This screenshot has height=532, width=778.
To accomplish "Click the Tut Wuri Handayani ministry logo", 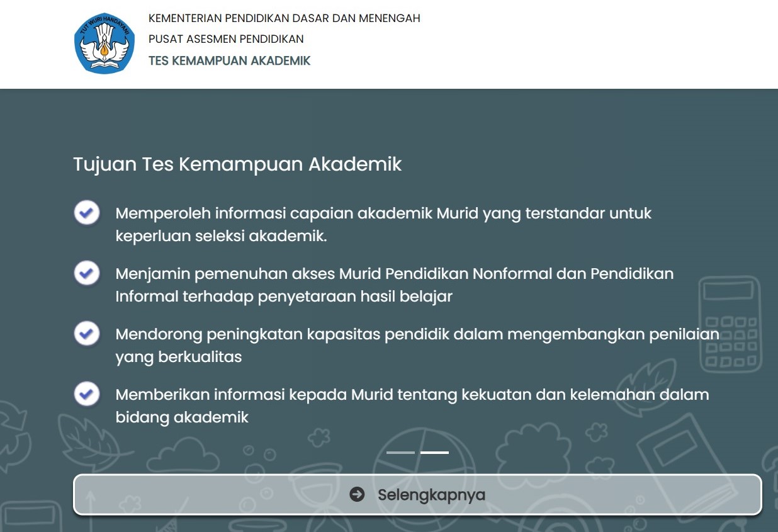I will pos(104,43).
